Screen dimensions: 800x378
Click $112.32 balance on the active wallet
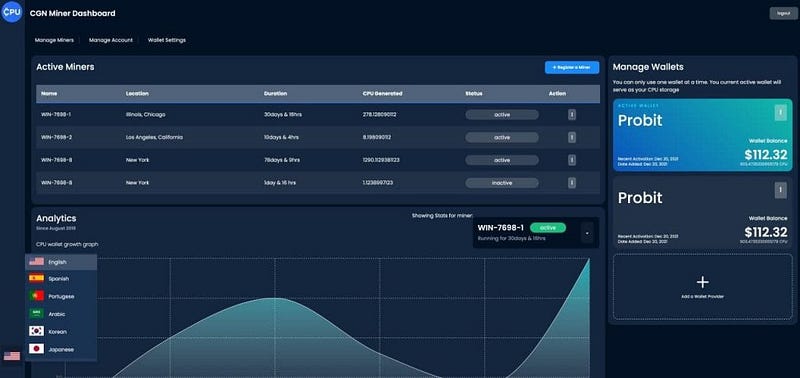pyautogui.click(x=765, y=155)
